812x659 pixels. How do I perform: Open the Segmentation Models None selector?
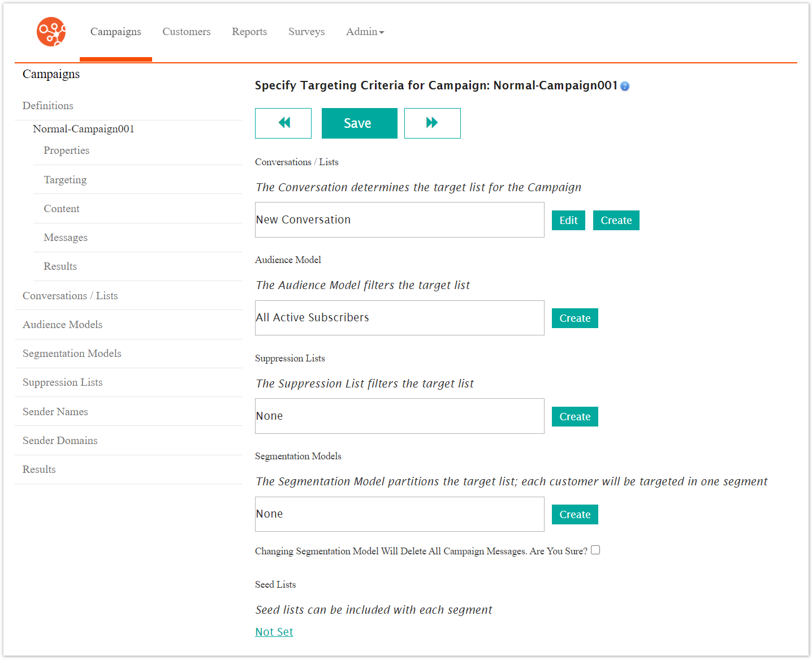[399, 514]
